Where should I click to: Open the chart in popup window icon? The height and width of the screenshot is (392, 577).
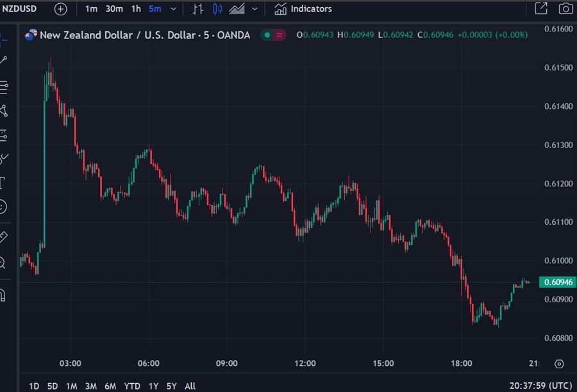tap(541, 9)
